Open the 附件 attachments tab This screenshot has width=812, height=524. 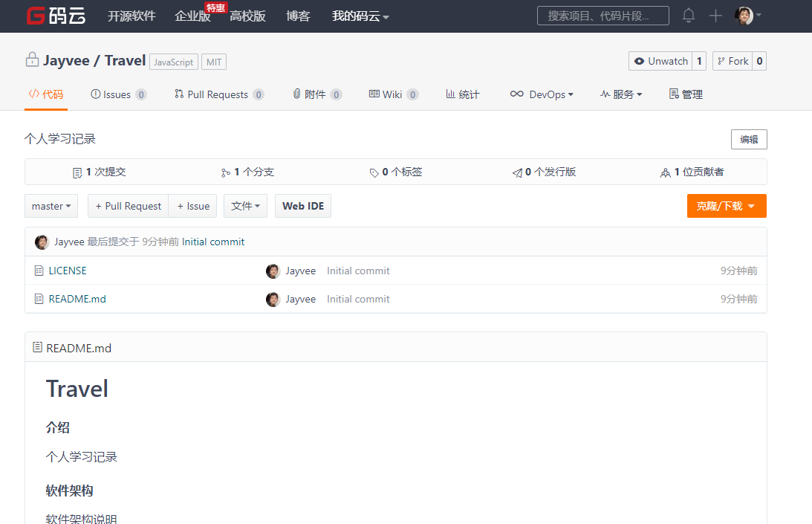[x=317, y=94]
